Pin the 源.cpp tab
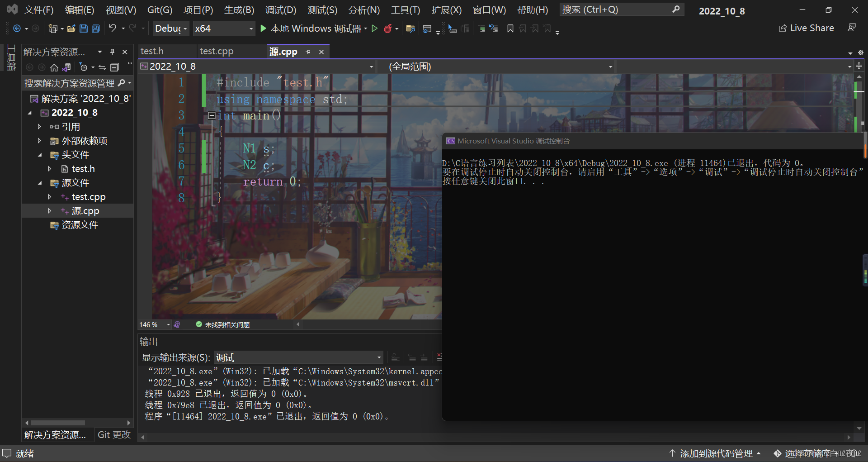Viewport: 868px width, 462px height. (x=308, y=52)
